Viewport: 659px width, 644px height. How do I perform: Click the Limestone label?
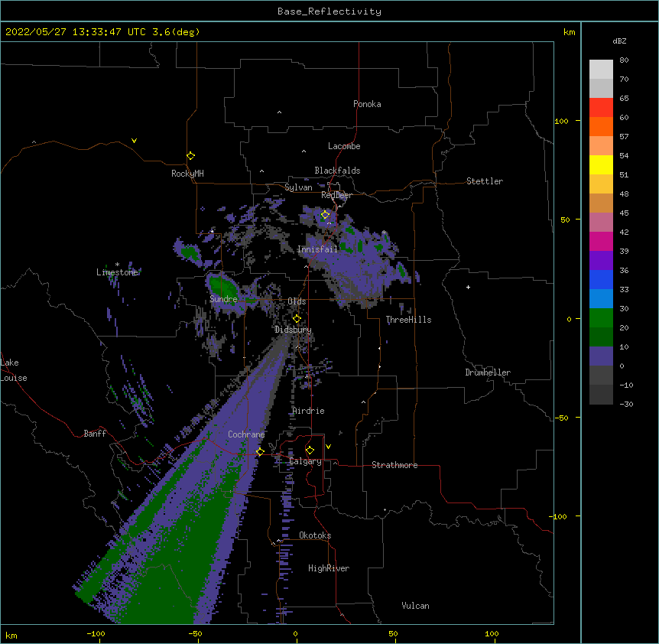[117, 272]
